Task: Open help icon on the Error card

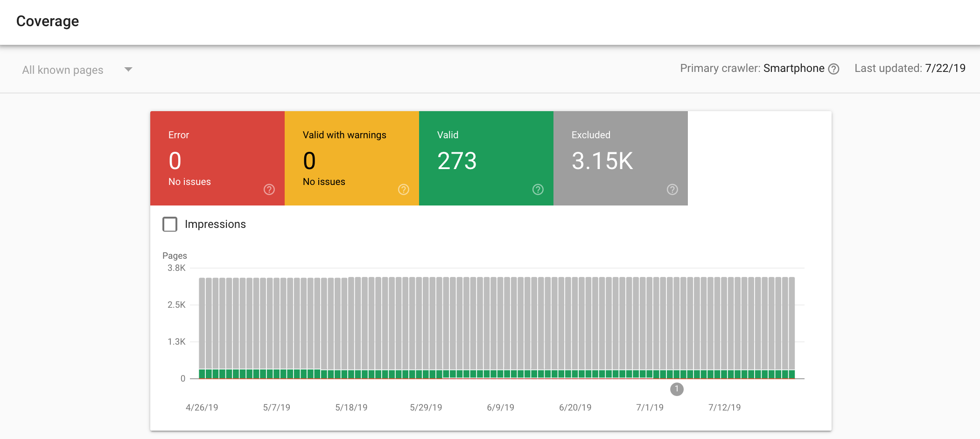Action: tap(269, 189)
